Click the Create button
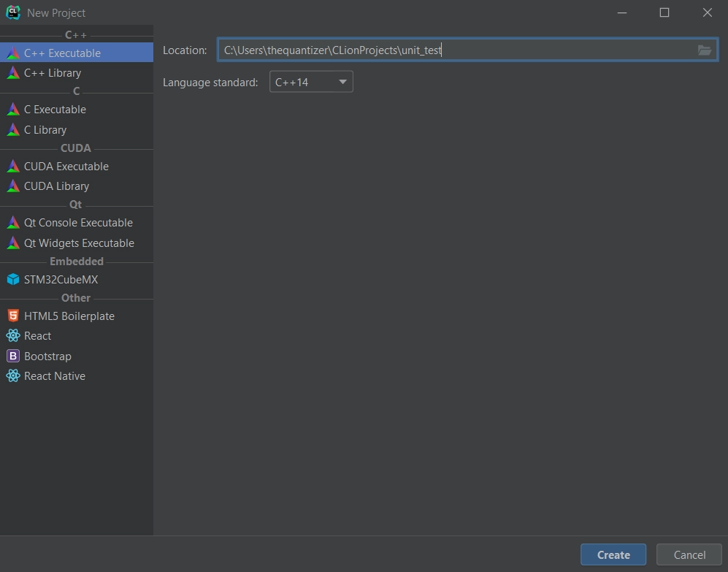Screen dimensions: 728x572 pos(613,554)
